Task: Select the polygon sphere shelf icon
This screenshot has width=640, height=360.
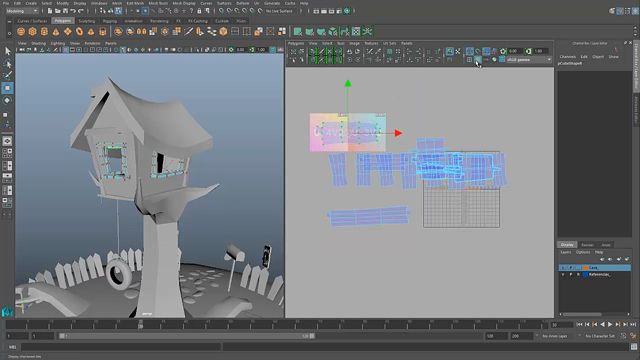Action: point(21,31)
